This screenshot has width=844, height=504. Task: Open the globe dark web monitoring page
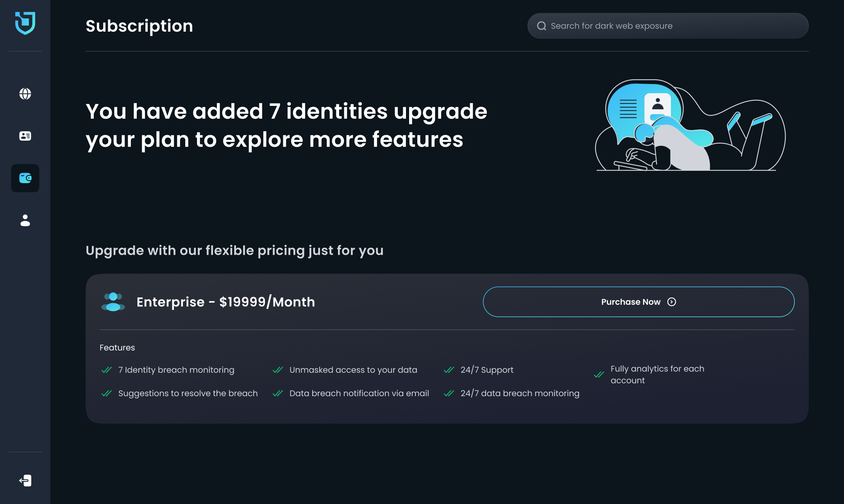click(25, 94)
